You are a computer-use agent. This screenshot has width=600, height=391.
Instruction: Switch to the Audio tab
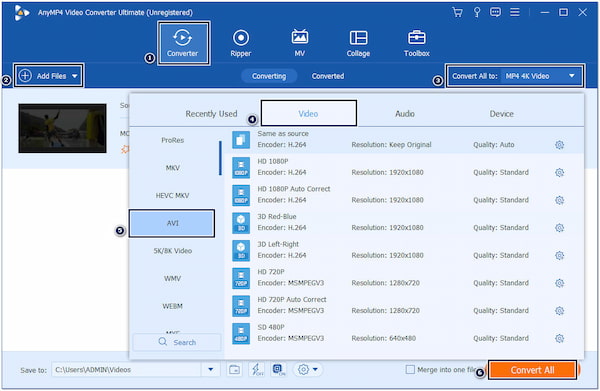pos(405,114)
